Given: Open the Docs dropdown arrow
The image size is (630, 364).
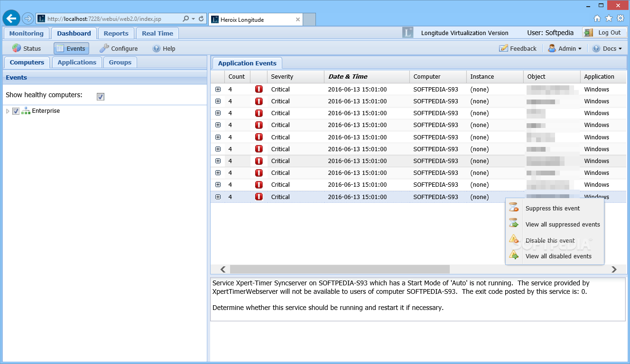Looking at the screenshot, I should [620, 49].
